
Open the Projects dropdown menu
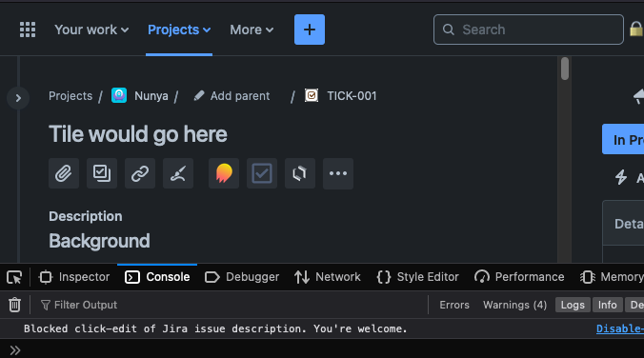point(179,30)
